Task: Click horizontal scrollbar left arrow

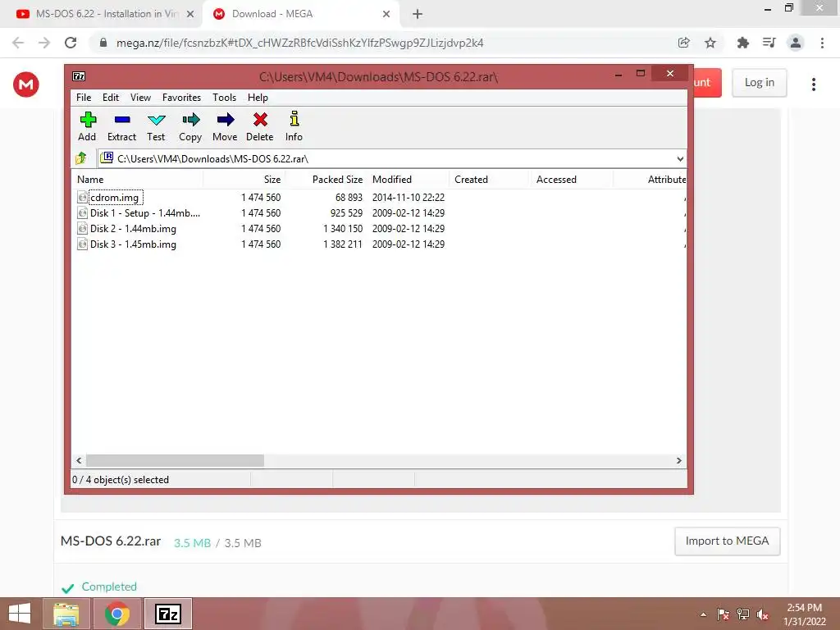Action: pyautogui.click(x=79, y=461)
